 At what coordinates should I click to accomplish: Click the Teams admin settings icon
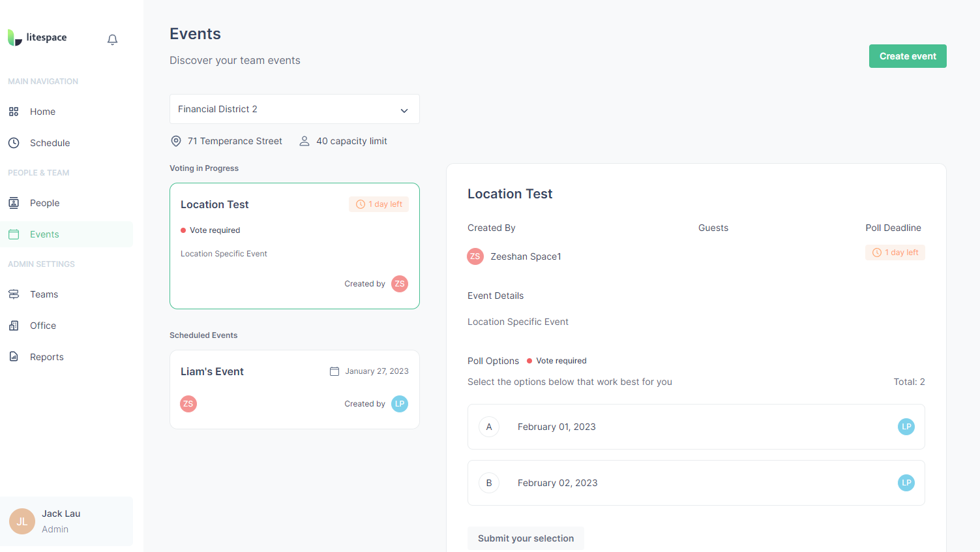coord(13,294)
